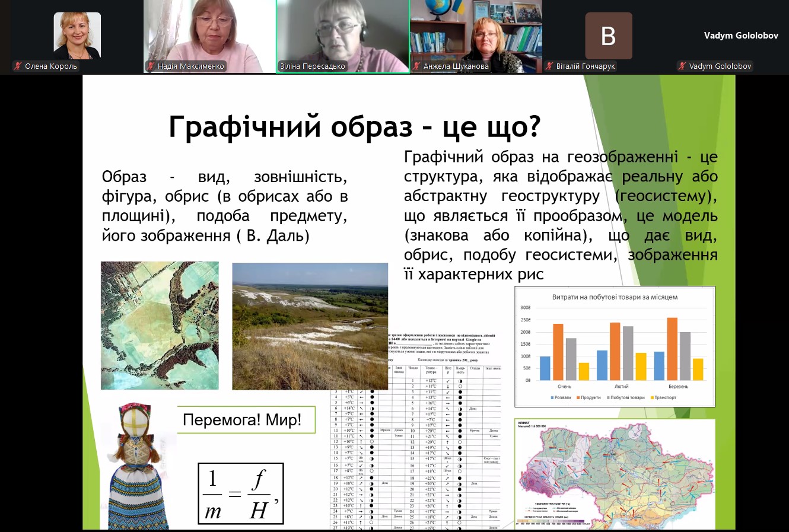
Task: Click muted mic icon beside Надія Максименко
Action: pos(151,66)
